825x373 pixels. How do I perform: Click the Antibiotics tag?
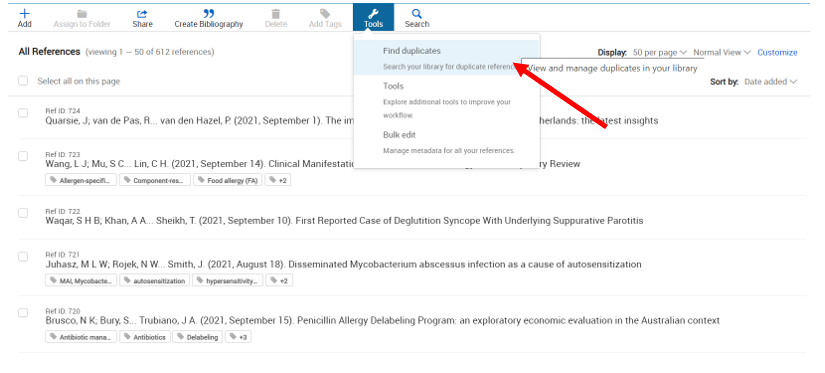[x=145, y=337]
